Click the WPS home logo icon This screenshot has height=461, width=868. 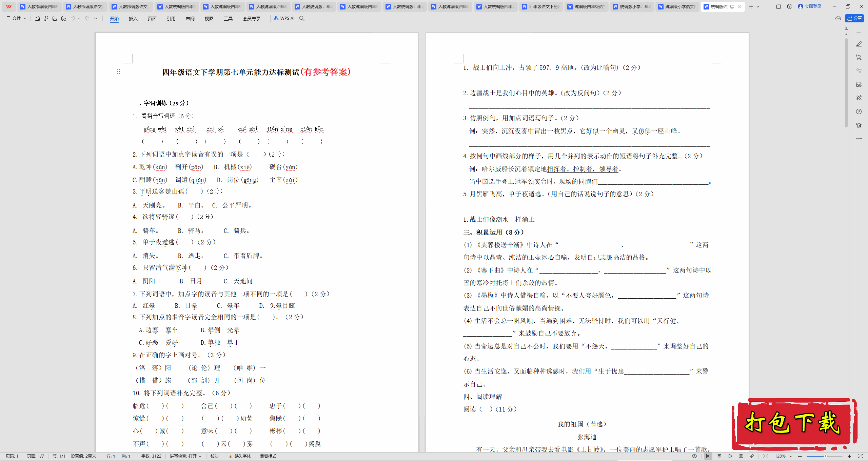[9, 6]
